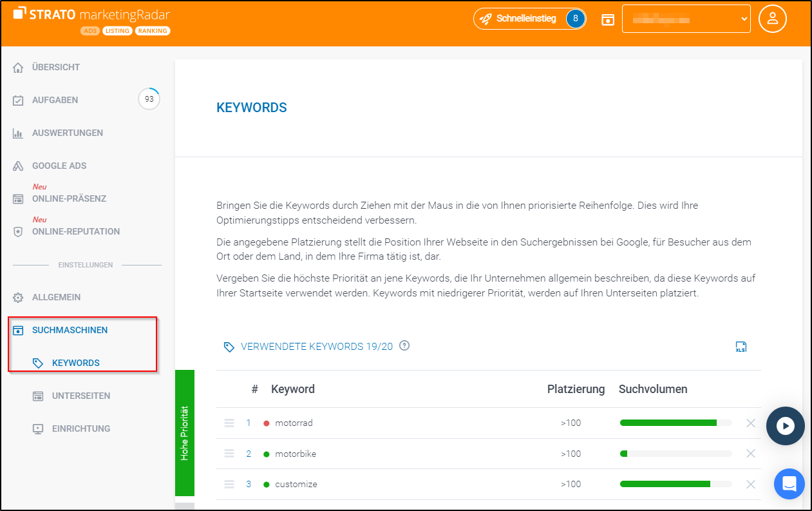Collapse the Suchmaschinen sidebar section
Viewport: 812px width, 511px height.
click(70, 331)
